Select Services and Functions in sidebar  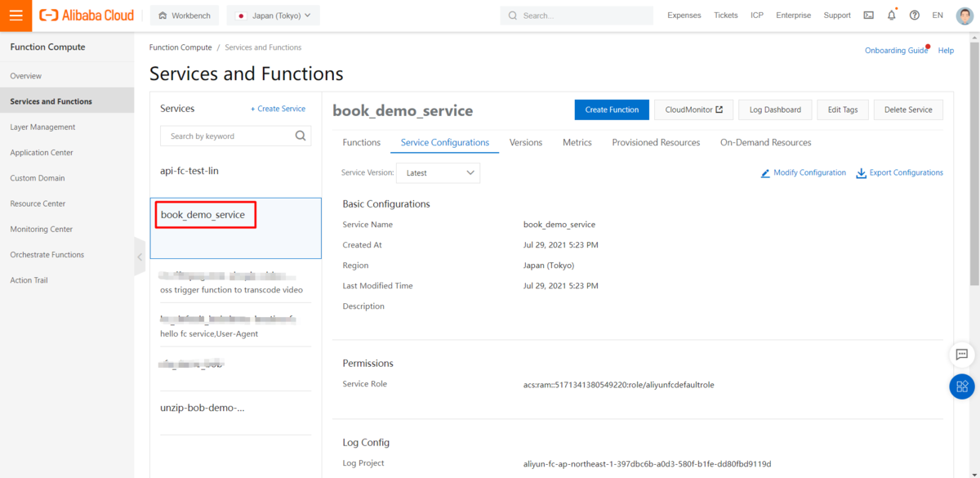67,101
